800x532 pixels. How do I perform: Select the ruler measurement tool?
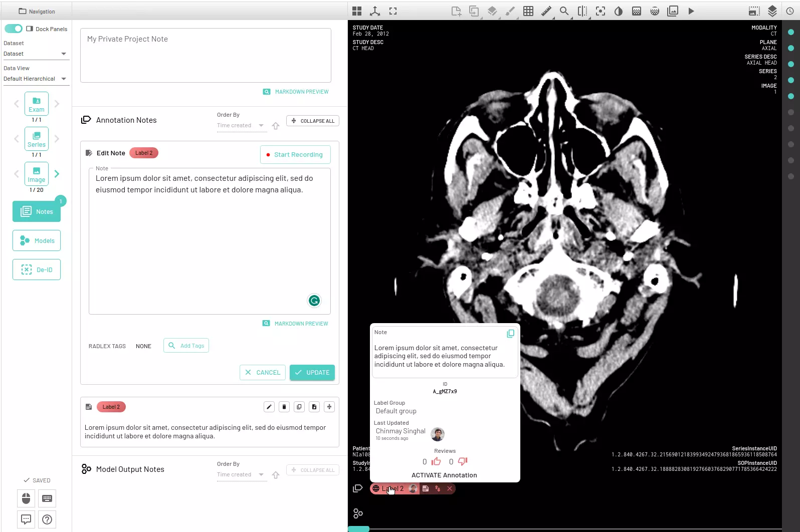546,11
